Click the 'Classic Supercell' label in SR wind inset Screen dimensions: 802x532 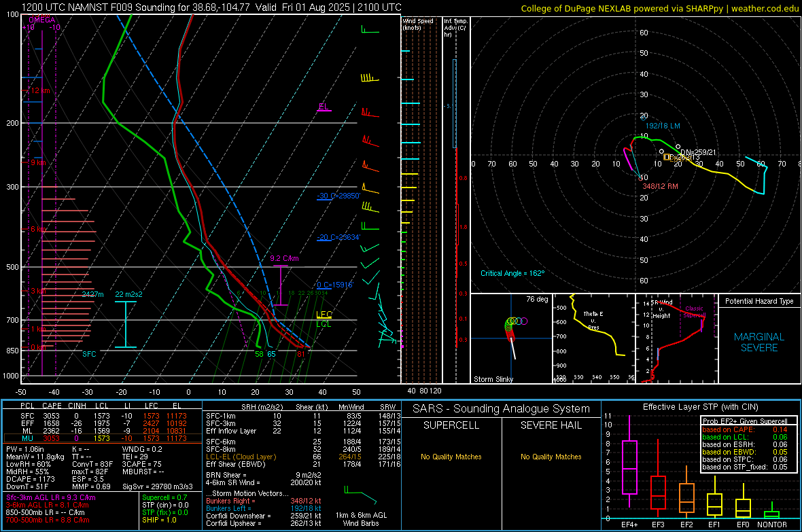coord(695,312)
